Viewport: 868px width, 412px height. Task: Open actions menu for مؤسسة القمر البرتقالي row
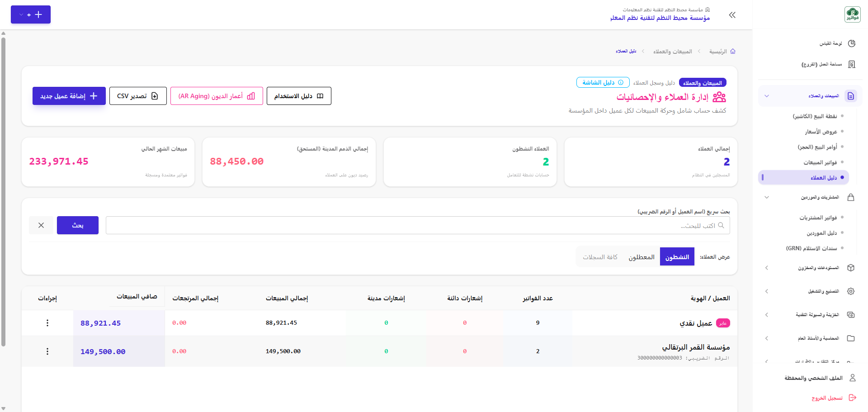coord(47,351)
